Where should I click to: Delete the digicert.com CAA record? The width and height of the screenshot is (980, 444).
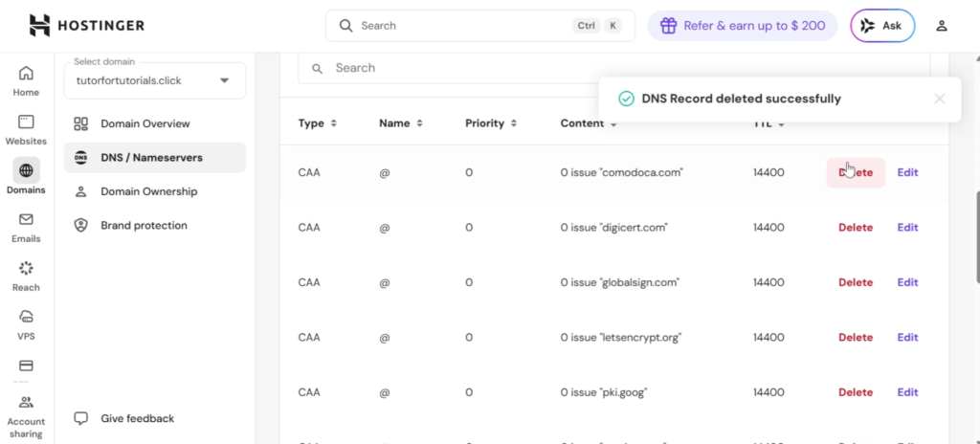pyautogui.click(x=856, y=228)
